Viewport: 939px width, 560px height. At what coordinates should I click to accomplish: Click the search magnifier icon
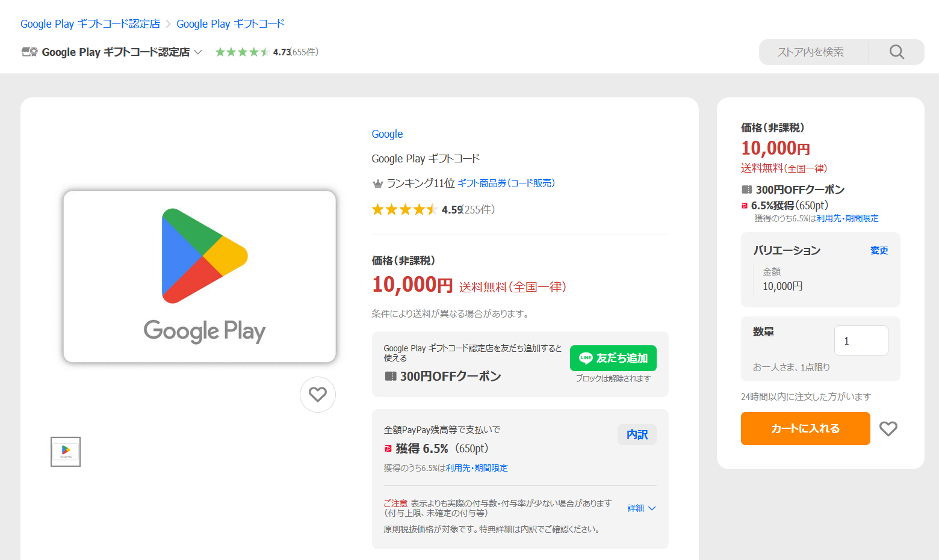(897, 52)
